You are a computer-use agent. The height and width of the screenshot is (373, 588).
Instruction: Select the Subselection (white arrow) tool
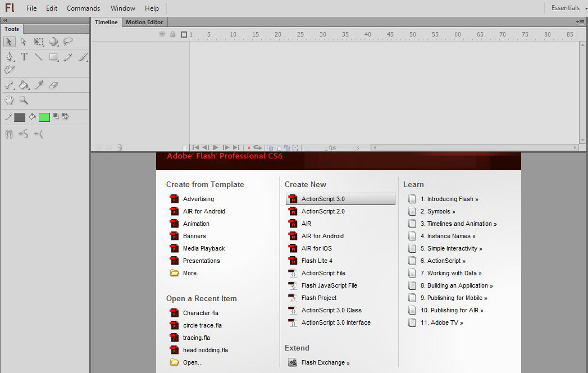[x=24, y=42]
